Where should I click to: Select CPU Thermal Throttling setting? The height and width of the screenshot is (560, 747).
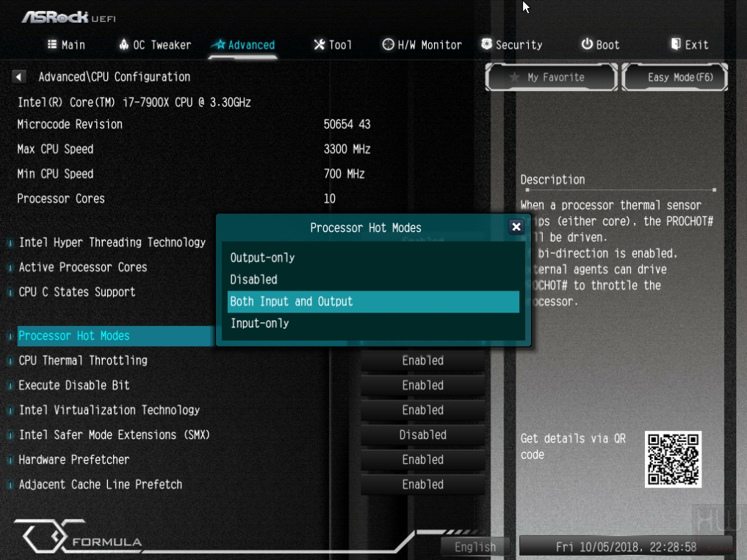click(83, 360)
